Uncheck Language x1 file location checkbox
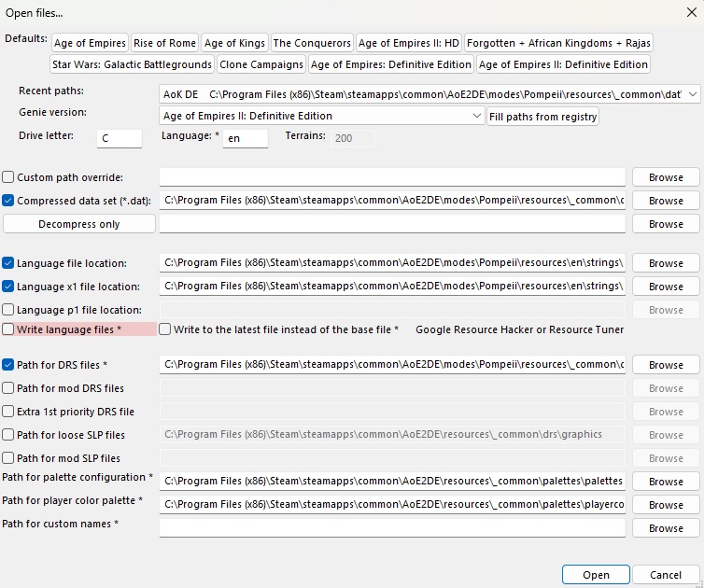Screen dimensions: 704x588 coord(7,287)
